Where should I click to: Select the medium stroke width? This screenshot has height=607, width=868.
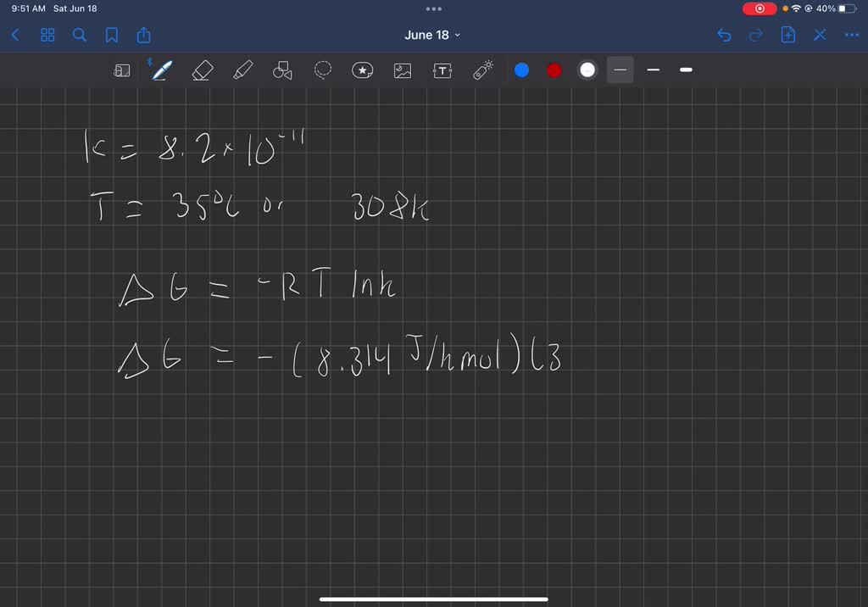[654, 70]
